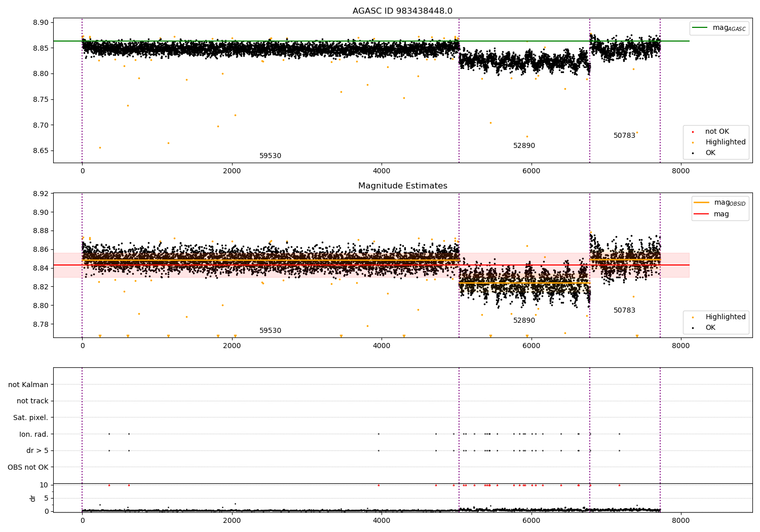
Task: Click "OK" legend entry in top plot
Action: [710, 153]
